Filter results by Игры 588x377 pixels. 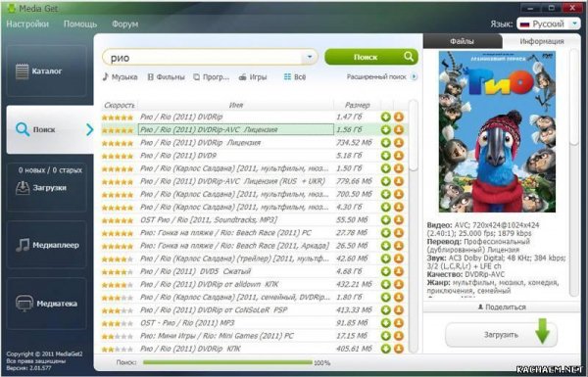pyautogui.click(x=253, y=77)
